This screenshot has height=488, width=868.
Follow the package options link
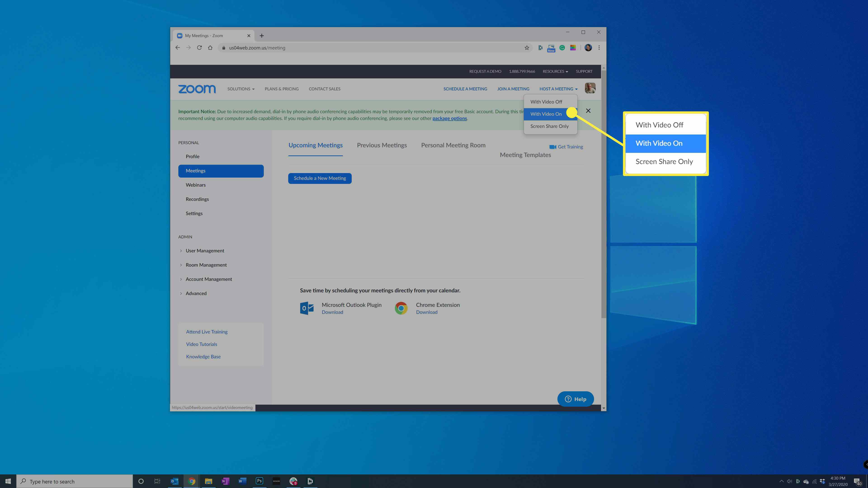(450, 118)
